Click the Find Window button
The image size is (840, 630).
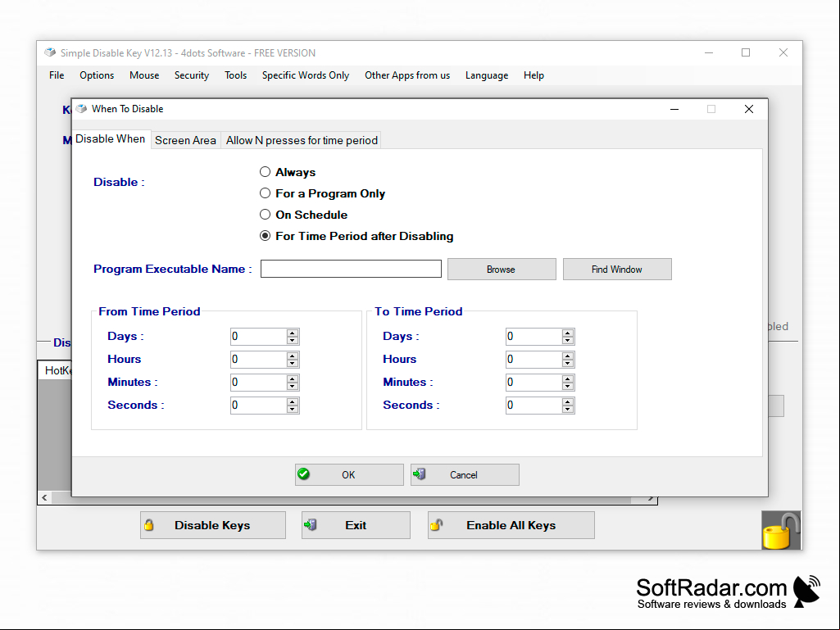pyautogui.click(x=617, y=270)
